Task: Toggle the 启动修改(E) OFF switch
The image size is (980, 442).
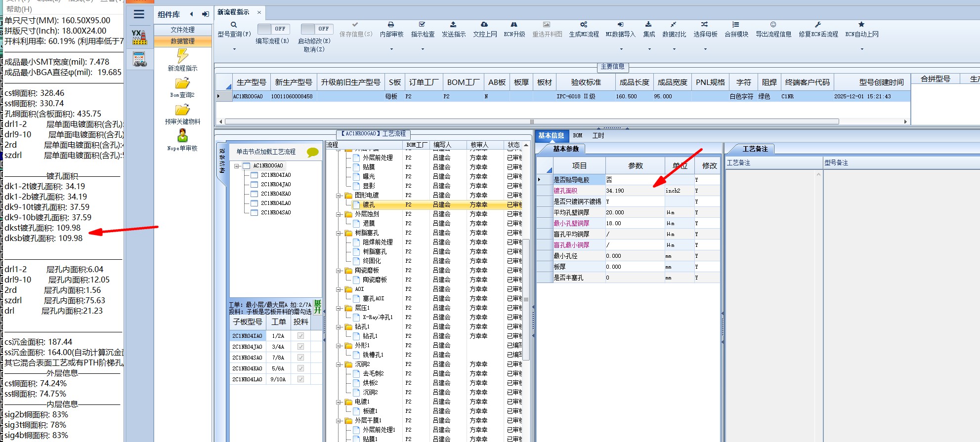Action: pyautogui.click(x=317, y=29)
